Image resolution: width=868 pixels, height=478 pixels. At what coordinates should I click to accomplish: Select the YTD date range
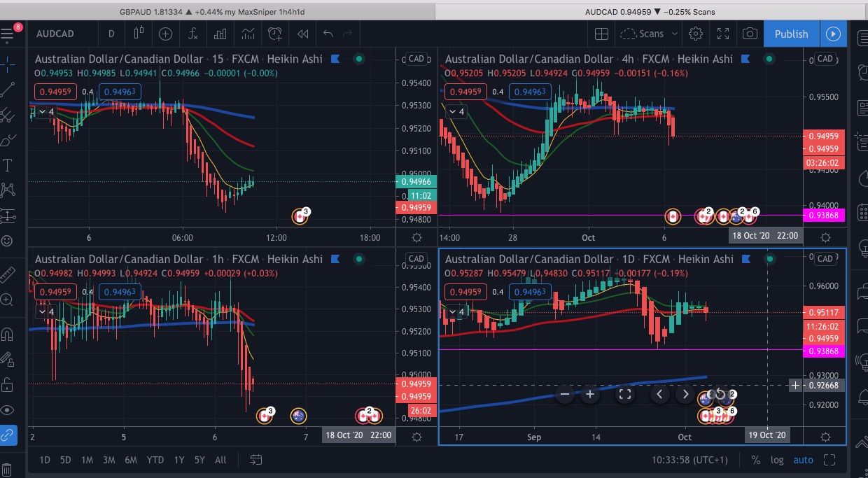pyautogui.click(x=155, y=460)
